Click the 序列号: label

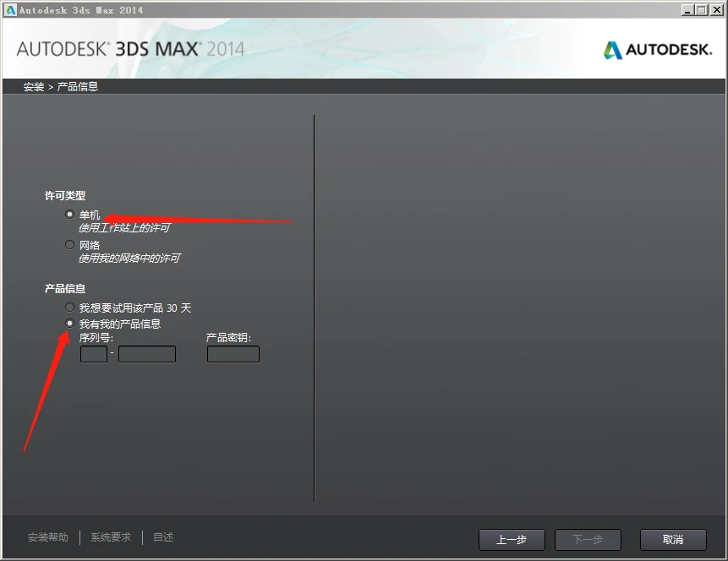pos(96,338)
